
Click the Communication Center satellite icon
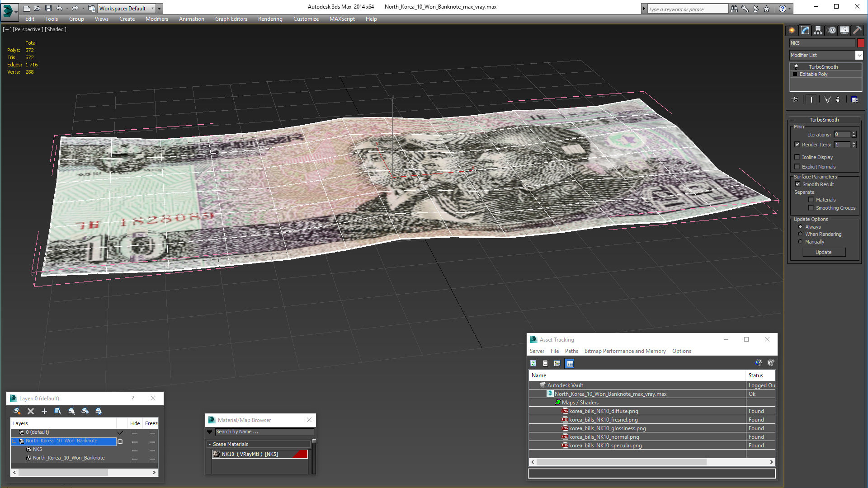pyautogui.click(x=756, y=9)
